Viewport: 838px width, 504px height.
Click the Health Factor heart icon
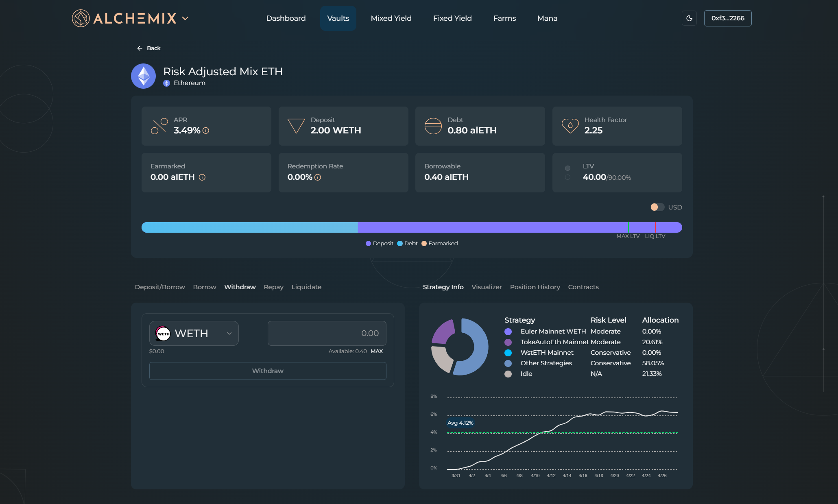point(570,126)
